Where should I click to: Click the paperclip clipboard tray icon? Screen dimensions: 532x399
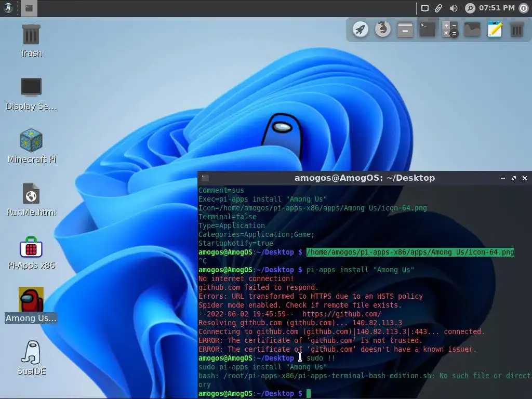pos(438,8)
